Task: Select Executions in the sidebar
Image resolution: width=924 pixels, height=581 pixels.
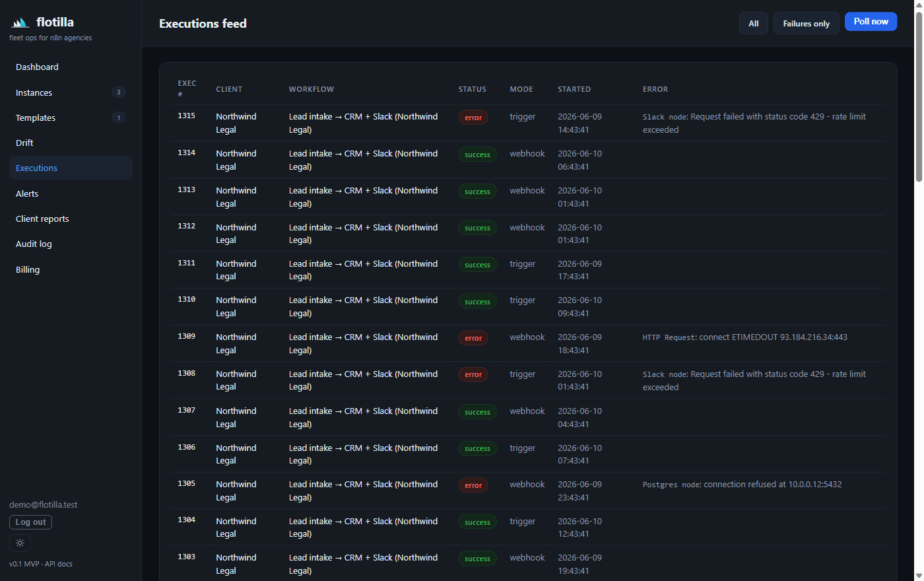Action: coord(71,168)
